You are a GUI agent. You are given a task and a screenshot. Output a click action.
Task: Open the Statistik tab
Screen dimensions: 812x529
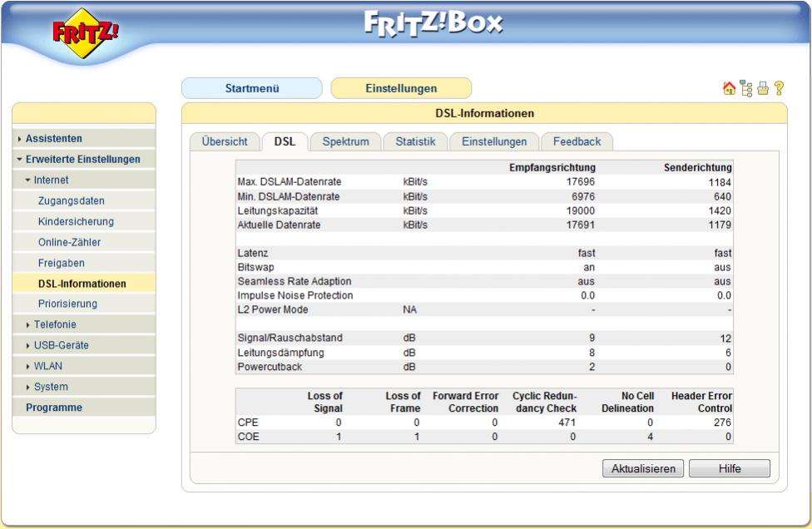point(415,141)
